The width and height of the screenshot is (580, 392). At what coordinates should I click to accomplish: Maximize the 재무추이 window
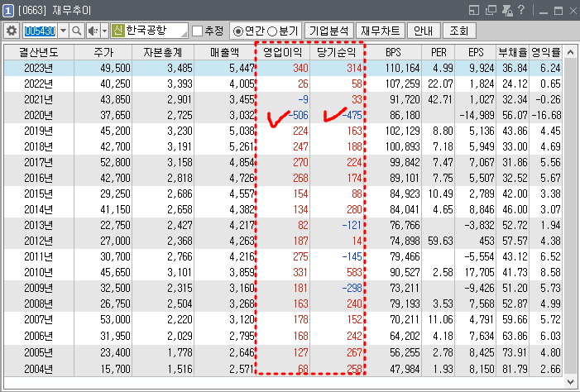[558, 11]
